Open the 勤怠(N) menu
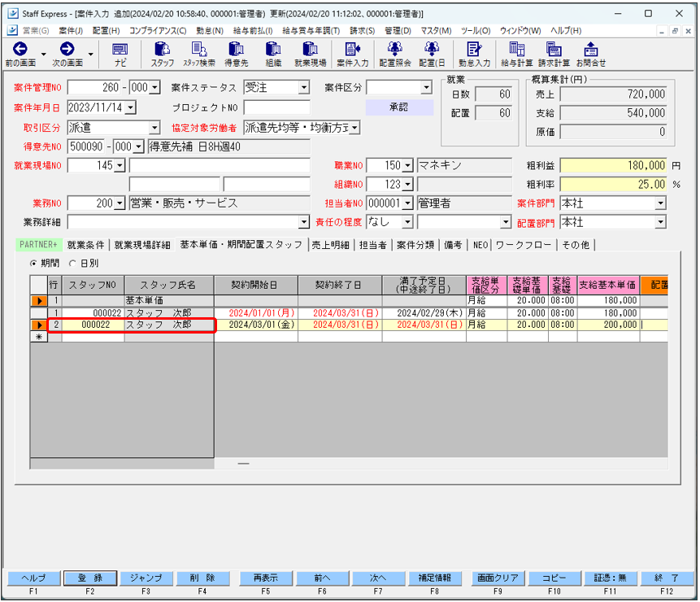 210,30
